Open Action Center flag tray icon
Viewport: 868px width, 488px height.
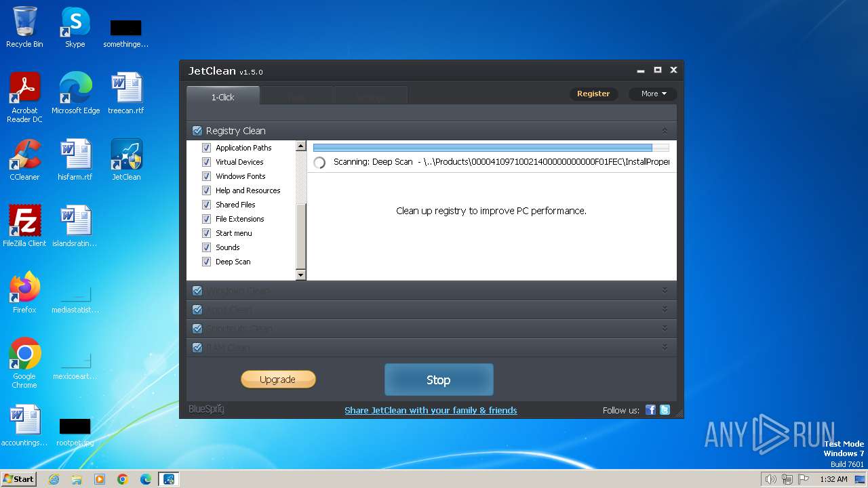(x=804, y=479)
